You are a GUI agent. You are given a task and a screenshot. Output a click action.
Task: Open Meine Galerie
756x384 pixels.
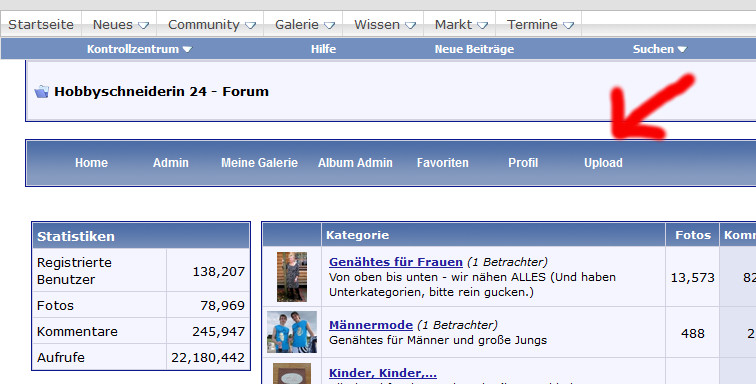point(259,163)
